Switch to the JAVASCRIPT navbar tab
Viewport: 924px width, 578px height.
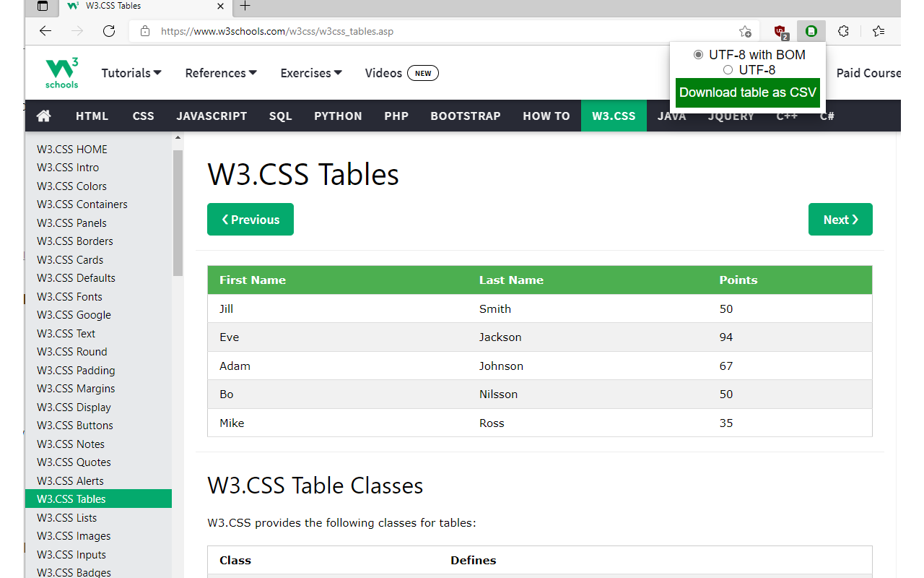tap(212, 116)
